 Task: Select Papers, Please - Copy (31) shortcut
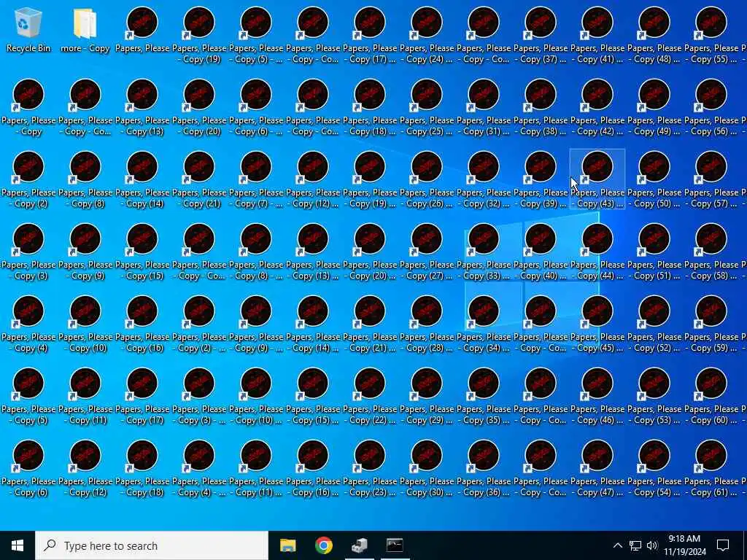coord(484,108)
